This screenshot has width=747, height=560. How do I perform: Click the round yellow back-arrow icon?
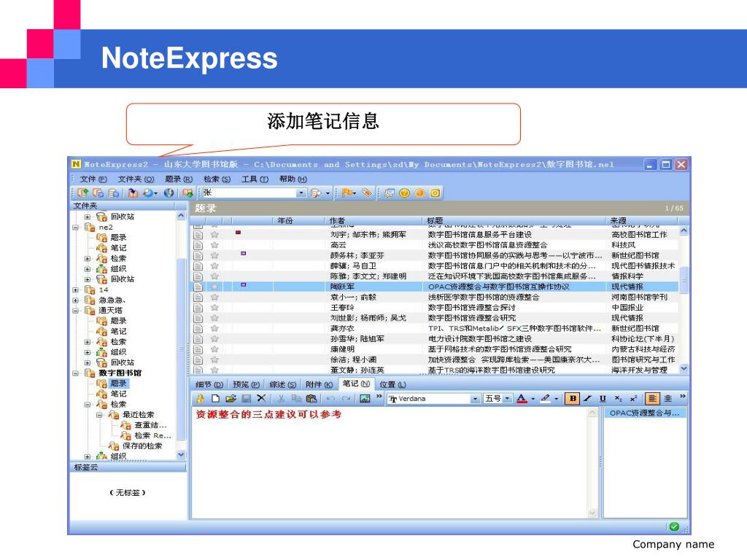pos(404,192)
